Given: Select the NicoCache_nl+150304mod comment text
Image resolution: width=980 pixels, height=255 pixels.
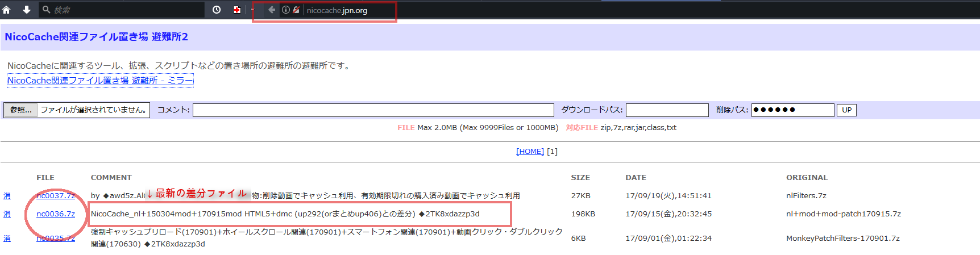Looking at the screenshot, I should coord(285,214).
